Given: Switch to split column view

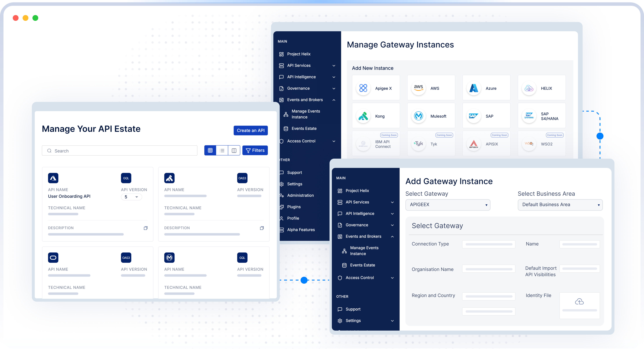Looking at the screenshot, I should click(x=234, y=151).
